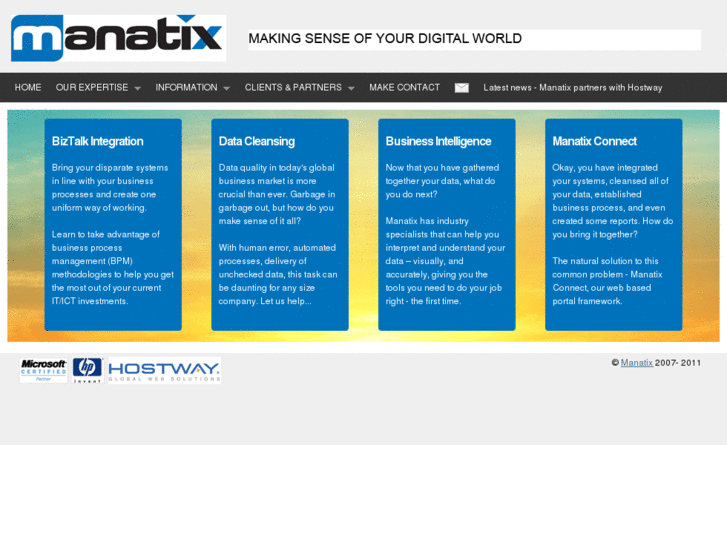727x545 pixels.
Task: Open the CLIENTS & PARTNERS menu
Action: tap(293, 87)
